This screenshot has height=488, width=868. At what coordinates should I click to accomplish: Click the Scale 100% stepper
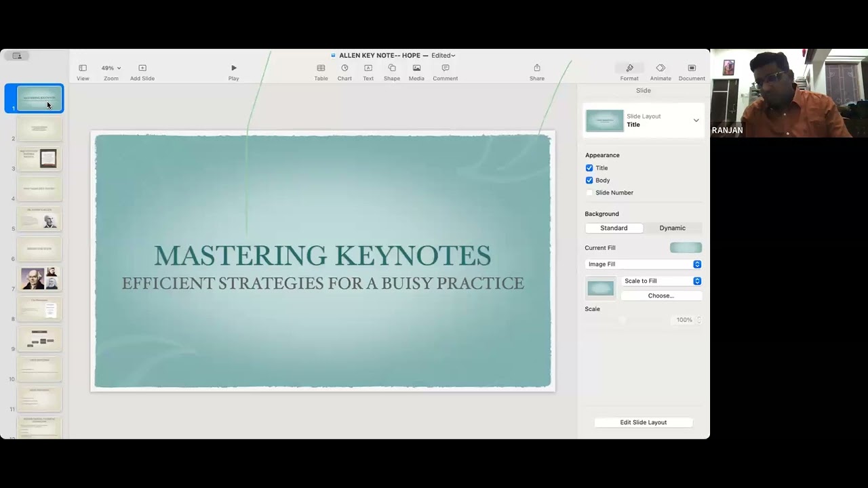[698, 320]
